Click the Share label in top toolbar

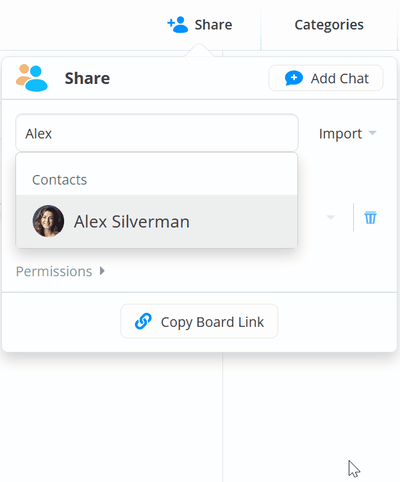click(213, 25)
